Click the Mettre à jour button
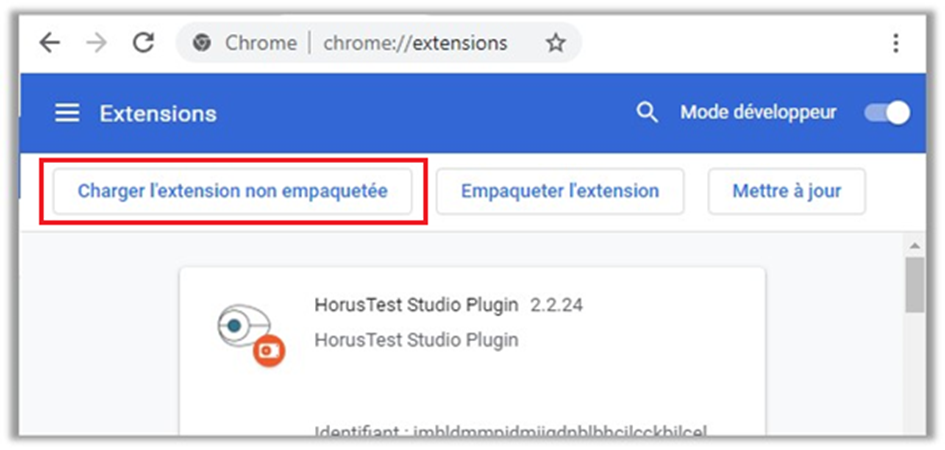Viewport: 945px width, 450px height. (786, 191)
